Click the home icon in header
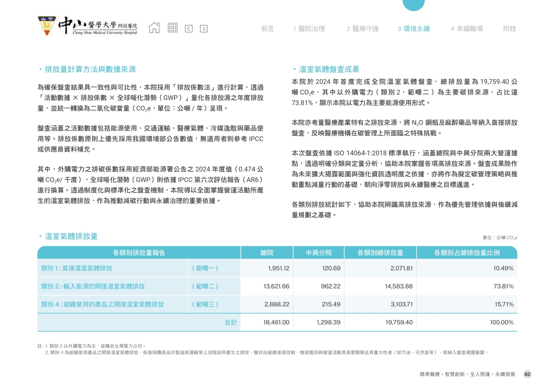 tap(154, 28)
